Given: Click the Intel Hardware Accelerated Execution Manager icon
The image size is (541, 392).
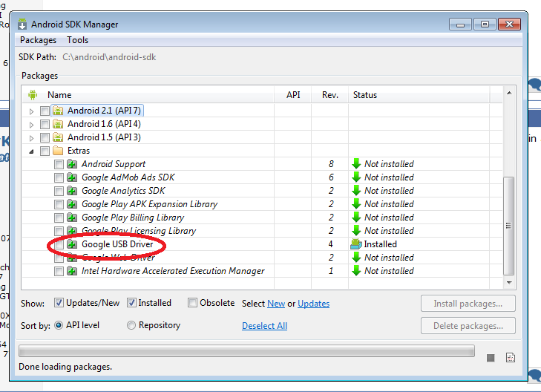Looking at the screenshot, I should [x=72, y=271].
